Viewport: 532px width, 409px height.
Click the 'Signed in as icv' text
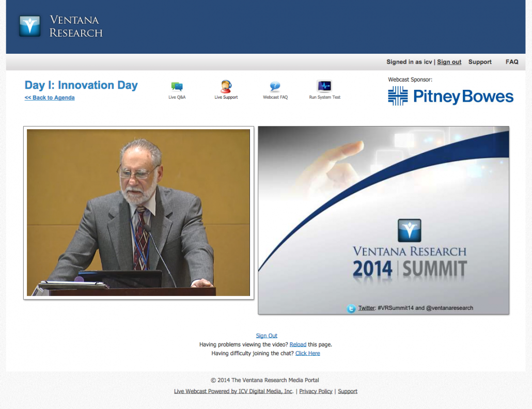409,62
